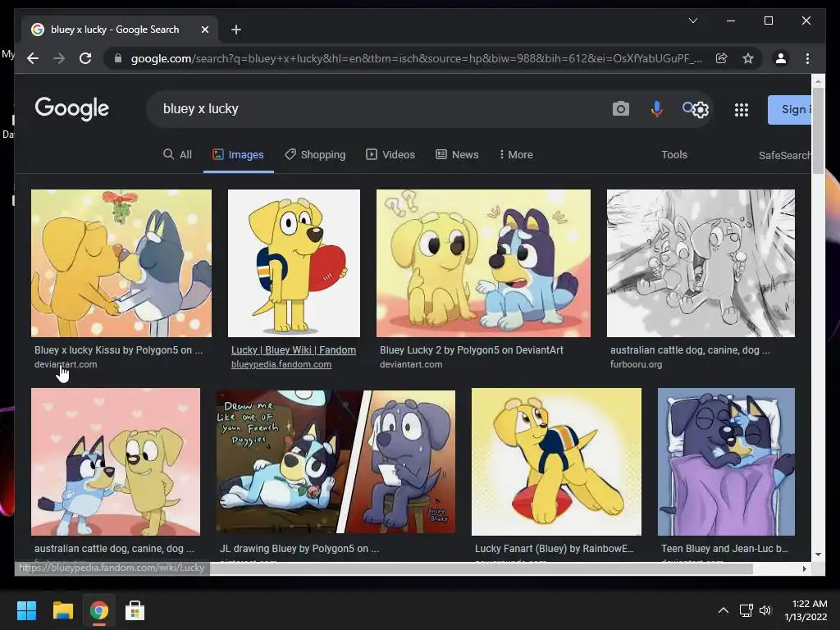Click furbooru.org source text
This screenshot has height=630, width=840.
click(x=636, y=364)
